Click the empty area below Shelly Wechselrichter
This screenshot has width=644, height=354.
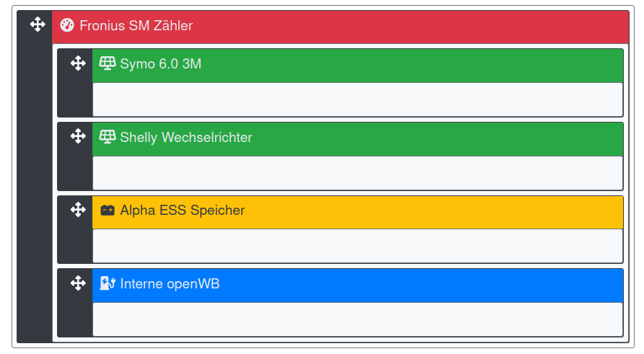357,173
